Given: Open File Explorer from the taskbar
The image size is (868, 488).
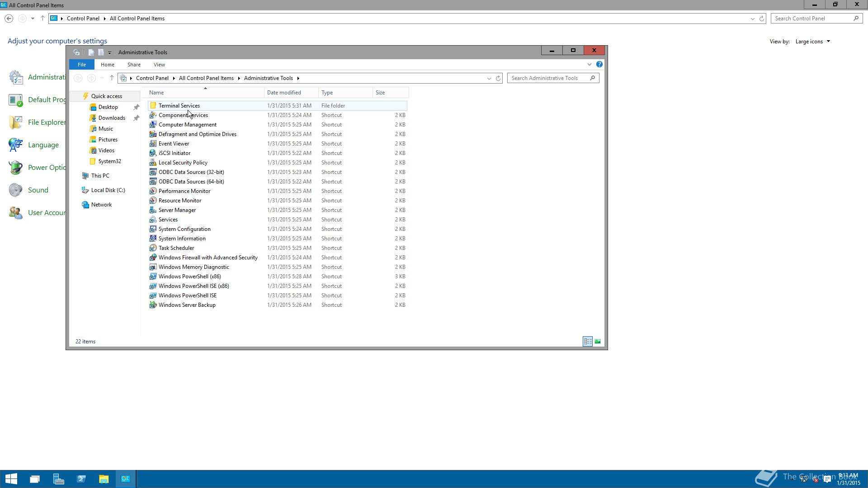Looking at the screenshot, I should [104, 479].
